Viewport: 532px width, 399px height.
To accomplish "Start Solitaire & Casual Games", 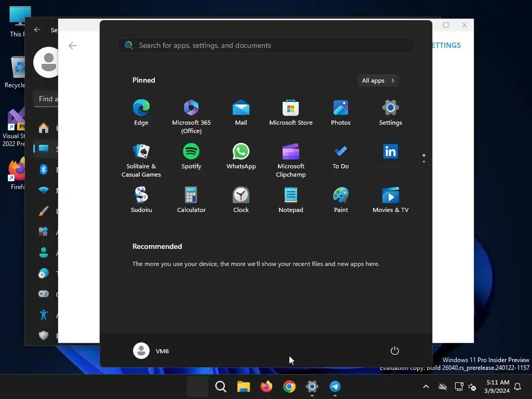I will coord(141,161).
